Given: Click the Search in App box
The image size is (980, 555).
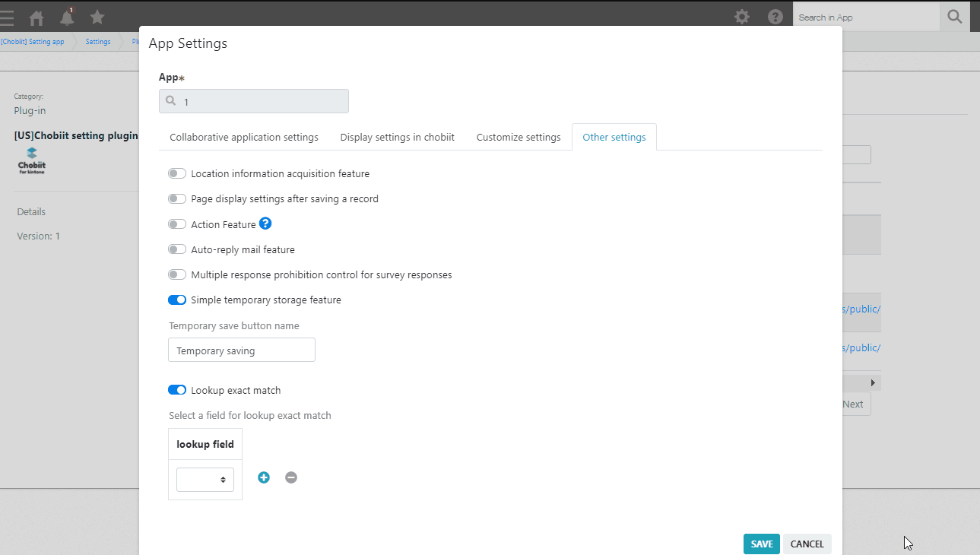Looking at the screenshot, I should (867, 17).
